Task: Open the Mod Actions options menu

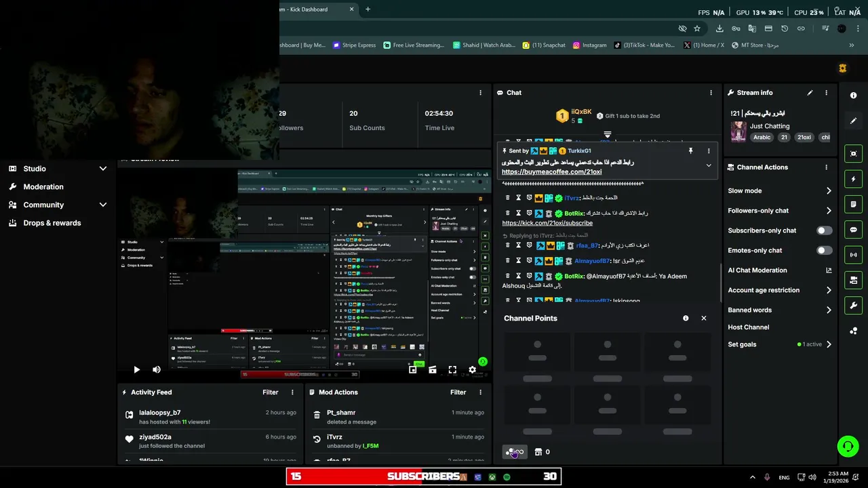Action: point(480,392)
